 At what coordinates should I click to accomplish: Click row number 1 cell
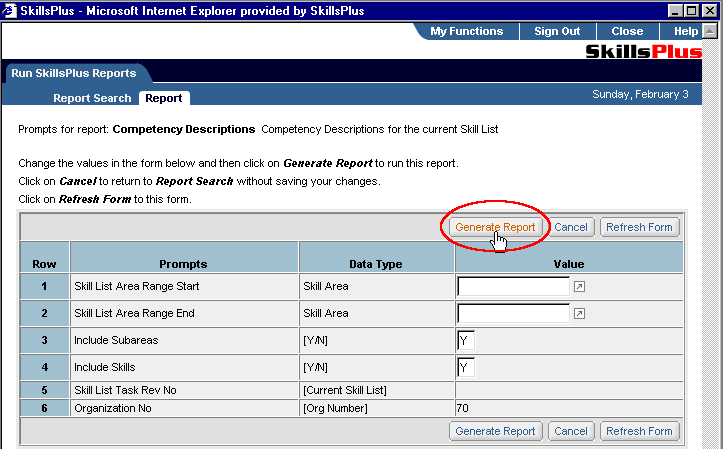coord(44,286)
